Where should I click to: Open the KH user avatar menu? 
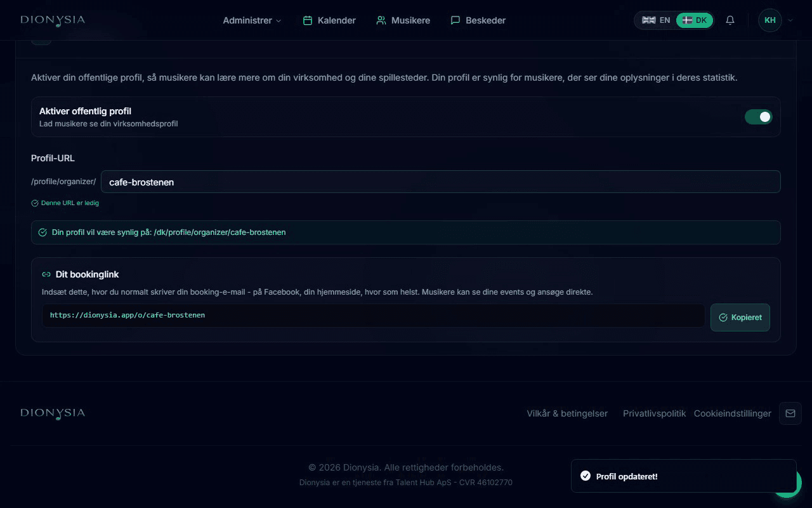point(770,20)
